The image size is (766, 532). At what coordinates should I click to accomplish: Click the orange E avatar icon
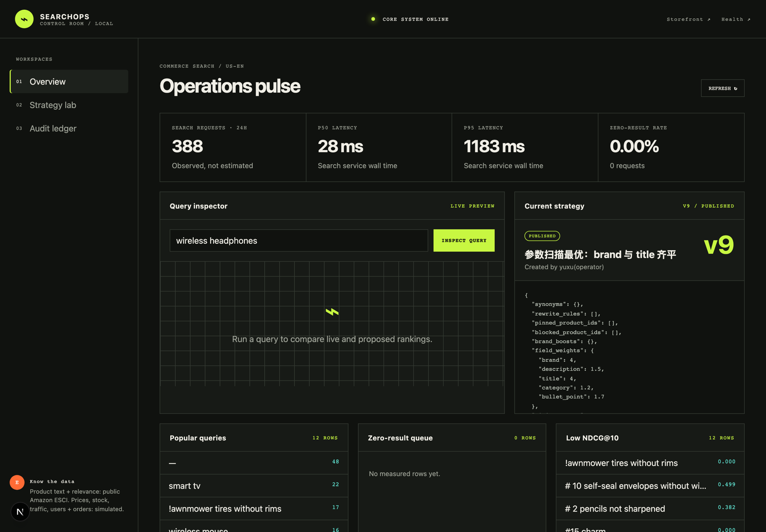point(17,482)
